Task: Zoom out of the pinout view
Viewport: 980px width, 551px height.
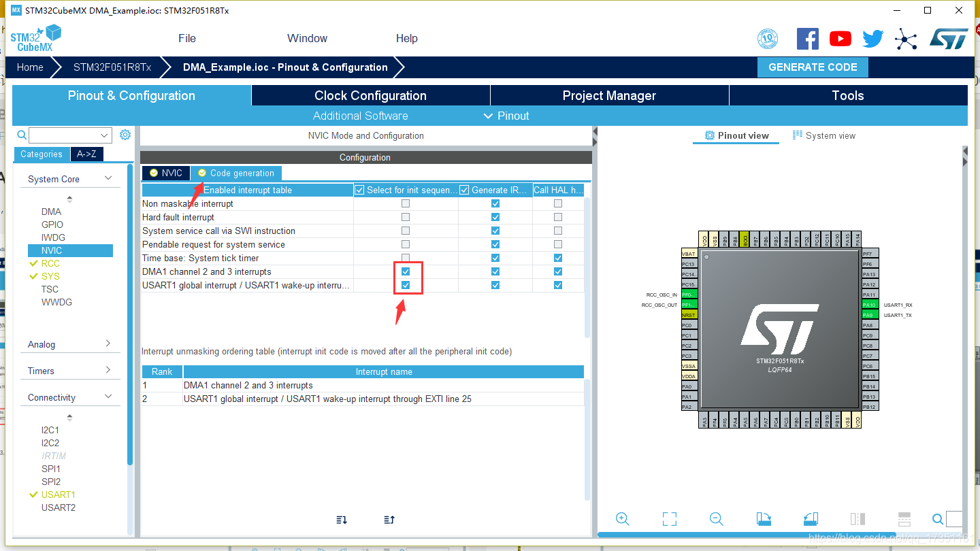Action: click(x=716, y=519)
